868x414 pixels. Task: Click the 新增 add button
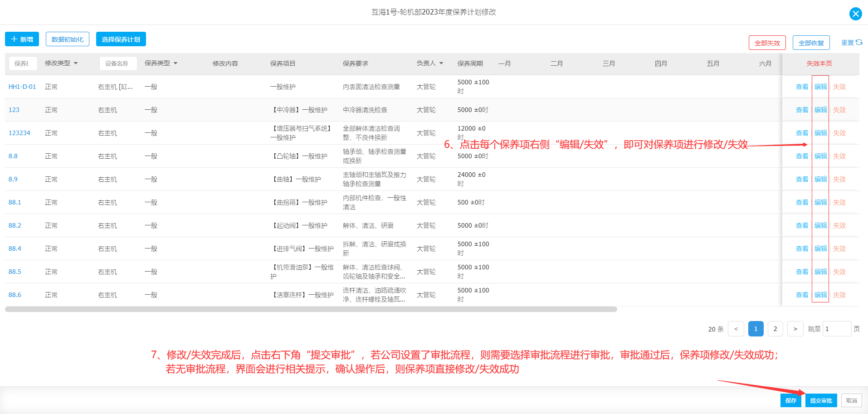pyautogui.click(x=22, y=39)
